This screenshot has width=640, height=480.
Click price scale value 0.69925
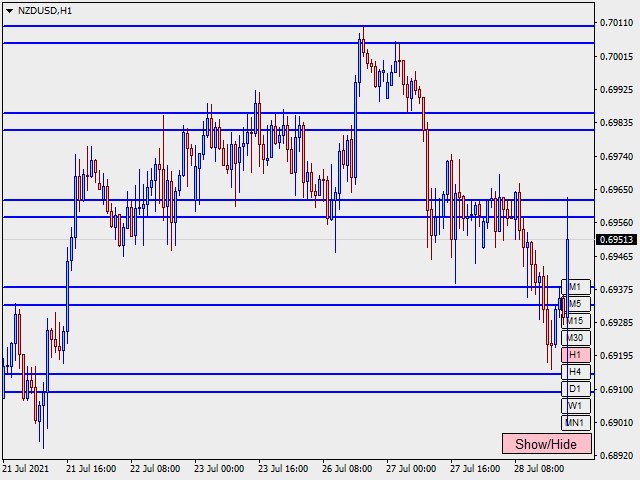[x=616, y=89]
